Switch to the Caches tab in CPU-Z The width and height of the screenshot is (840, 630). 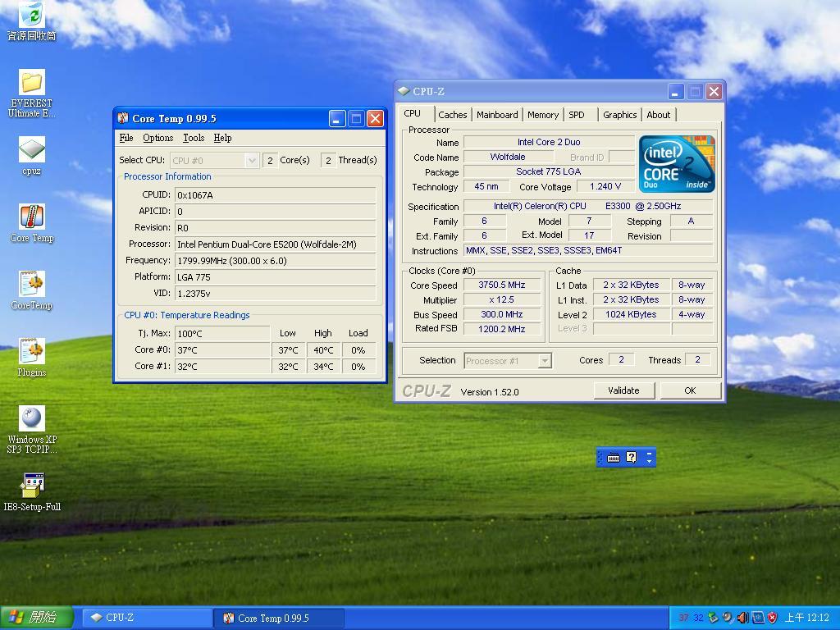point(452,115)
